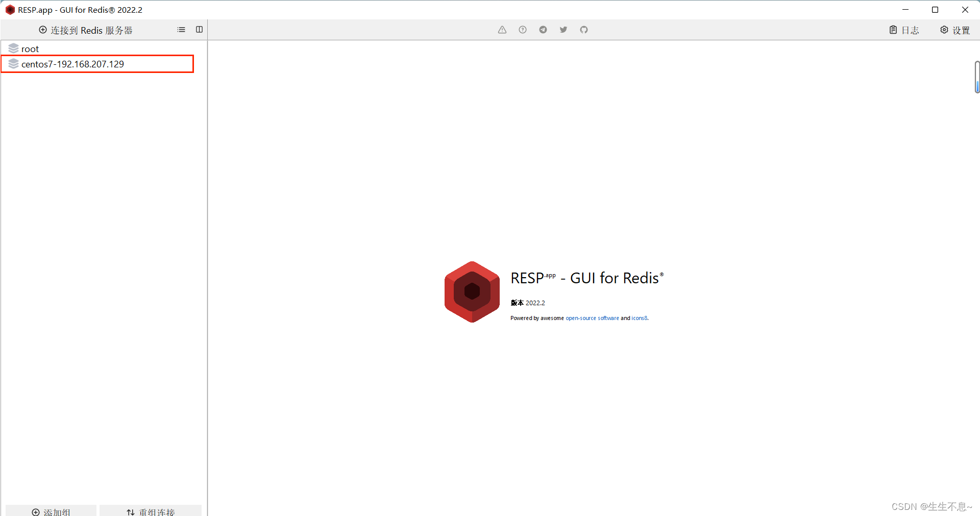Click the centos7 connection layers icon
This screenshot has width=980, height=516.
pos(14,63)
